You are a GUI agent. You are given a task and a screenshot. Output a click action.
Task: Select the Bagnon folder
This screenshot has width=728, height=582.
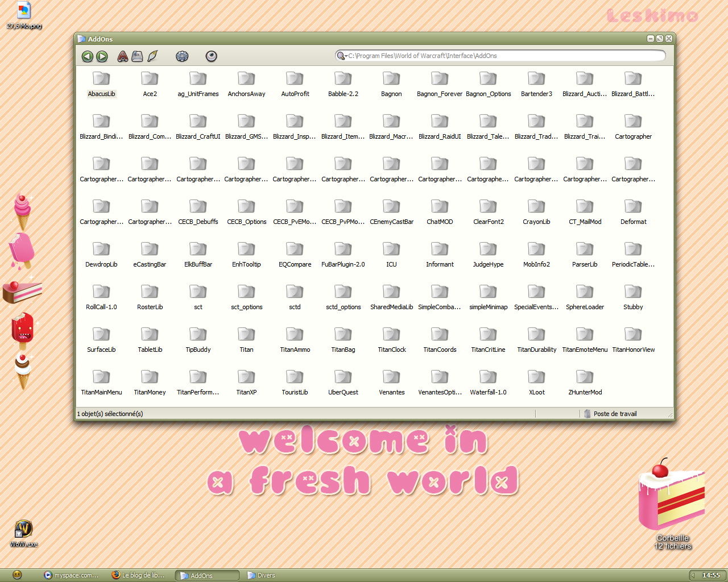click(x=391, y=85)
